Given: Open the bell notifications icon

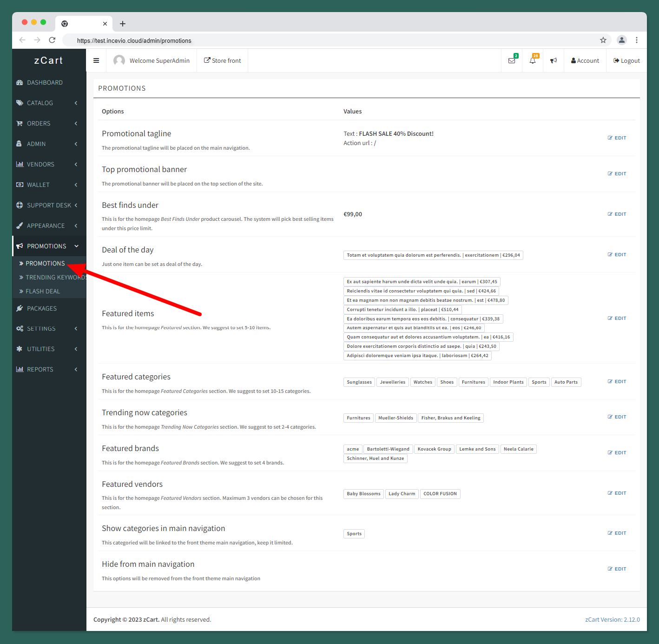Looking at the screenshot, I should pyautogui.click(x=533, y=60).
